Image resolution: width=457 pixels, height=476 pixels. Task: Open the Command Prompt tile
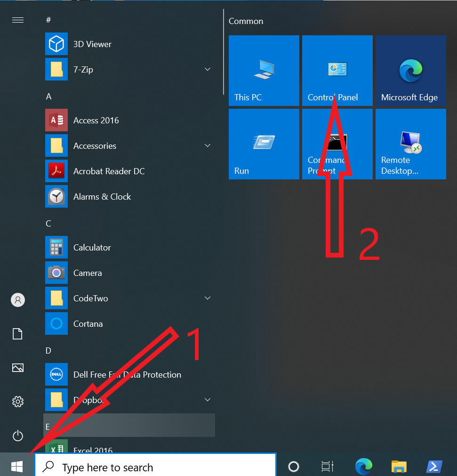(x=337, y=144)
